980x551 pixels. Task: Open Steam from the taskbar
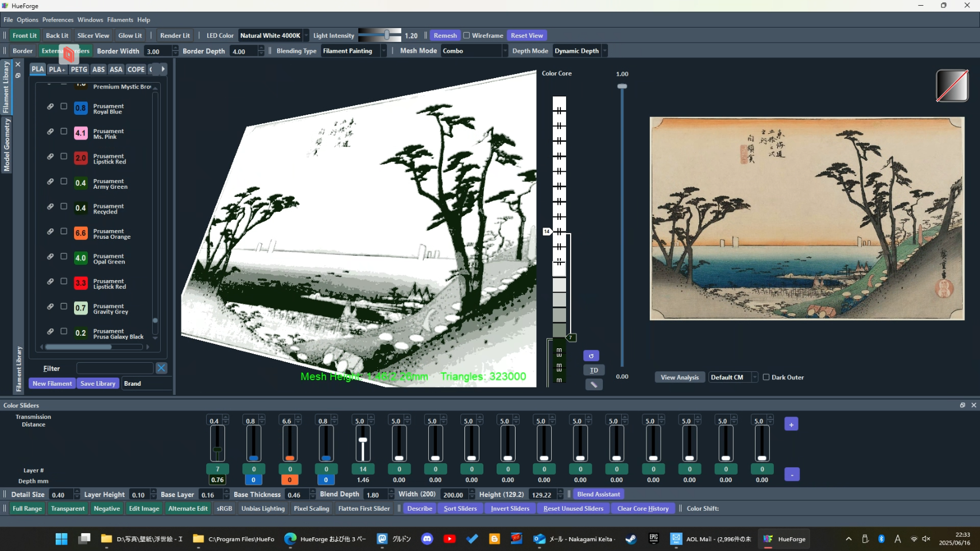(x=631, y=539)
